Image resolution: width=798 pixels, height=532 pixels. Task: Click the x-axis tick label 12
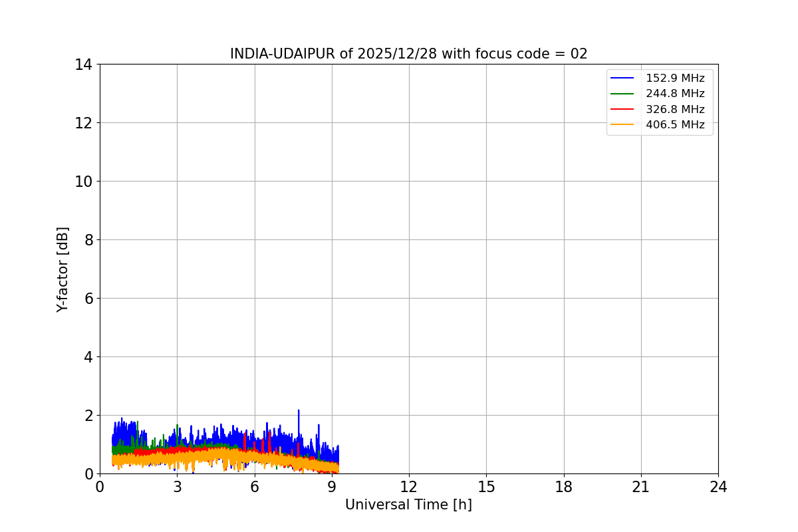point(409,487)
